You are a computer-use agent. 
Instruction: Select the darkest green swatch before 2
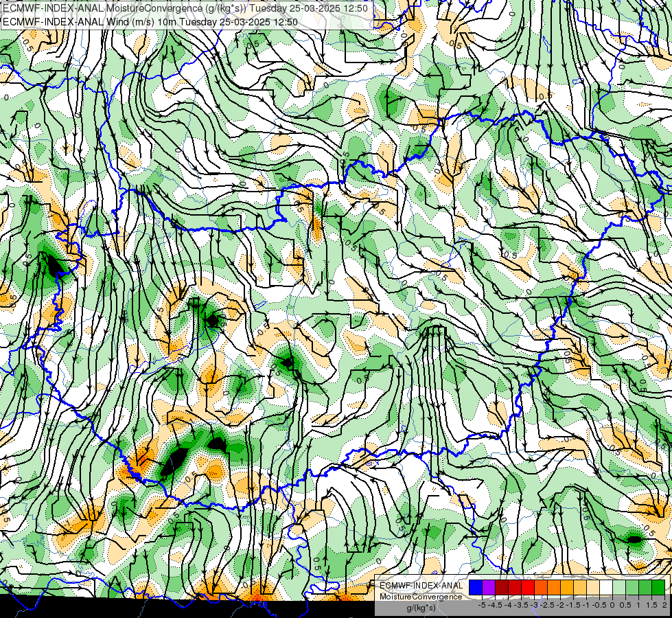[x=658, y=587]
